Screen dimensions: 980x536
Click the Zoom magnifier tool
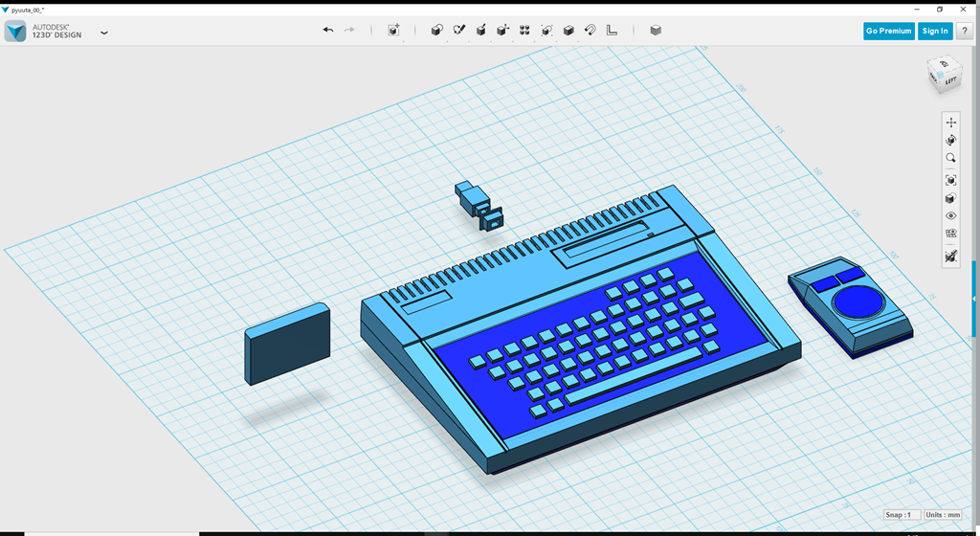pos(950,158)
